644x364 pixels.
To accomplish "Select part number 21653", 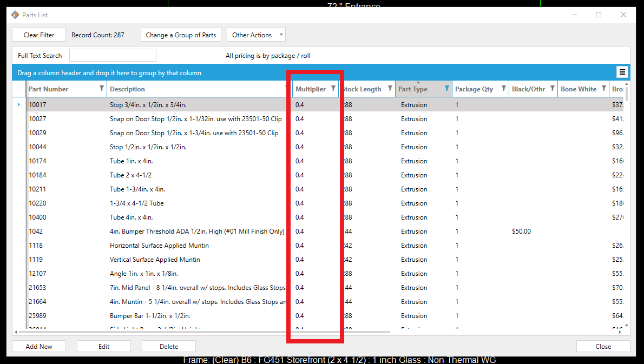I will [37, 288].
